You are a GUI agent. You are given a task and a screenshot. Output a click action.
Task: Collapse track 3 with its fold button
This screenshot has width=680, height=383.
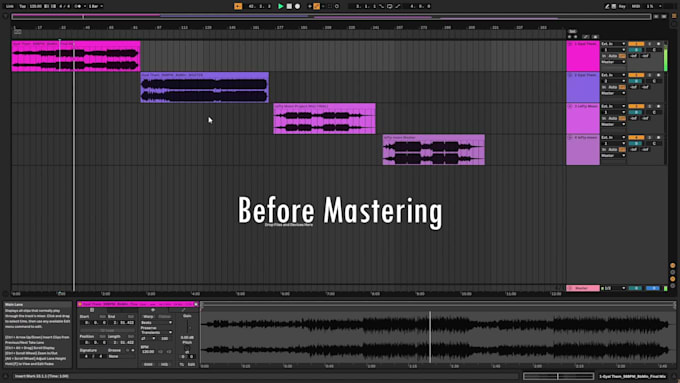pyautogui.click(x=570, y=106)
